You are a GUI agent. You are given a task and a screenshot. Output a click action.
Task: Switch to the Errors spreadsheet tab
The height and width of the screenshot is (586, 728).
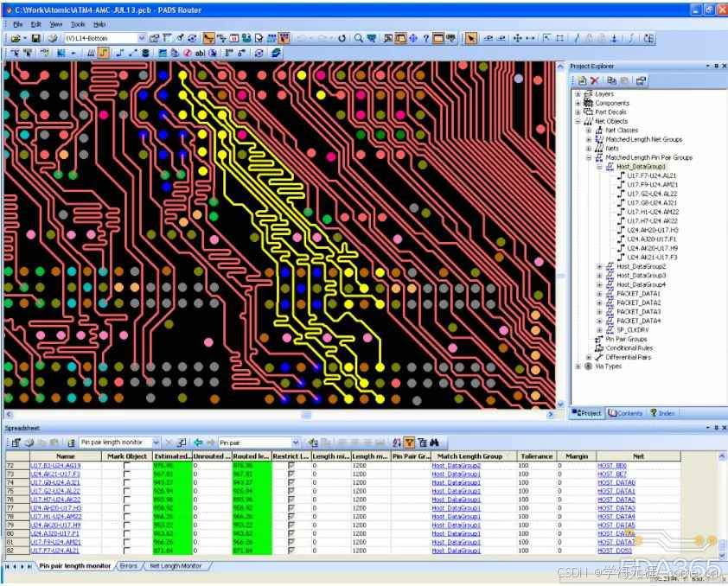(129, 566)
